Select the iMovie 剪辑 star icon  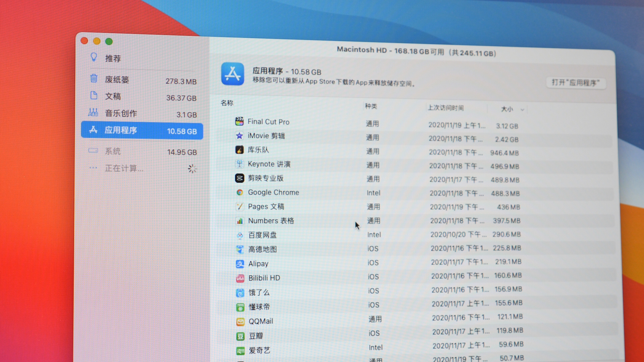point(239,136)
